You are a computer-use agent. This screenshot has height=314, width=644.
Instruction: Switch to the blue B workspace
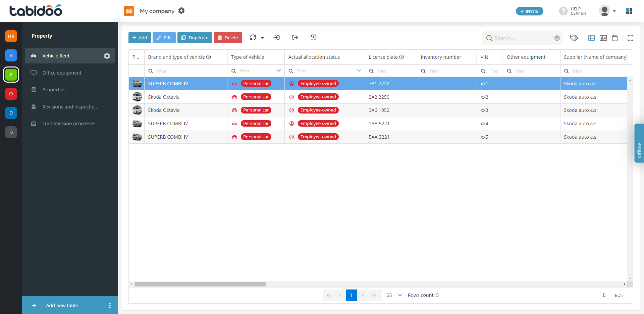[11, 55]
